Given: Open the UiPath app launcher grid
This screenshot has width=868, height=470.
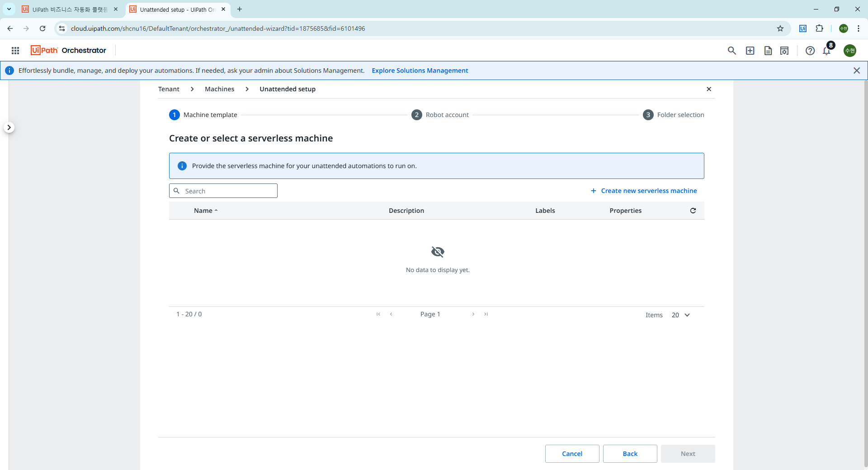Looking at the screenshot, I should 15,51.
